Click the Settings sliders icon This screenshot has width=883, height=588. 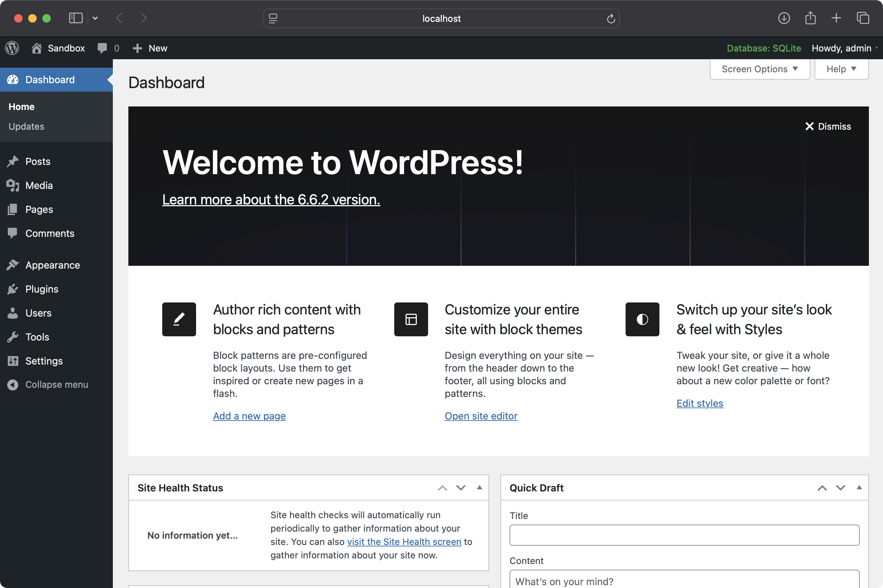tap(13, 361)
